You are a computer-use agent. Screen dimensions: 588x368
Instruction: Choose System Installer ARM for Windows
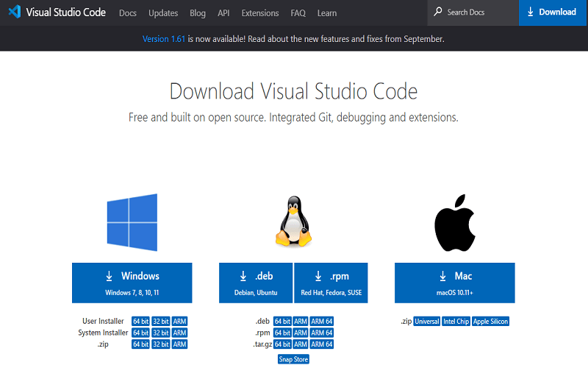(179, 333)
